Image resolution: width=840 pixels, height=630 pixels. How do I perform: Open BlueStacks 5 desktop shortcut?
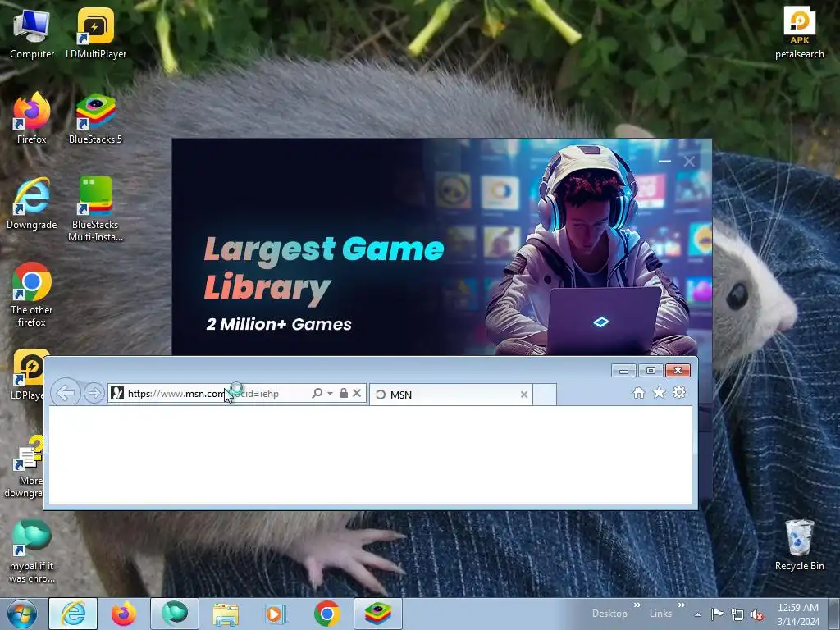click(x=95, y=119)
